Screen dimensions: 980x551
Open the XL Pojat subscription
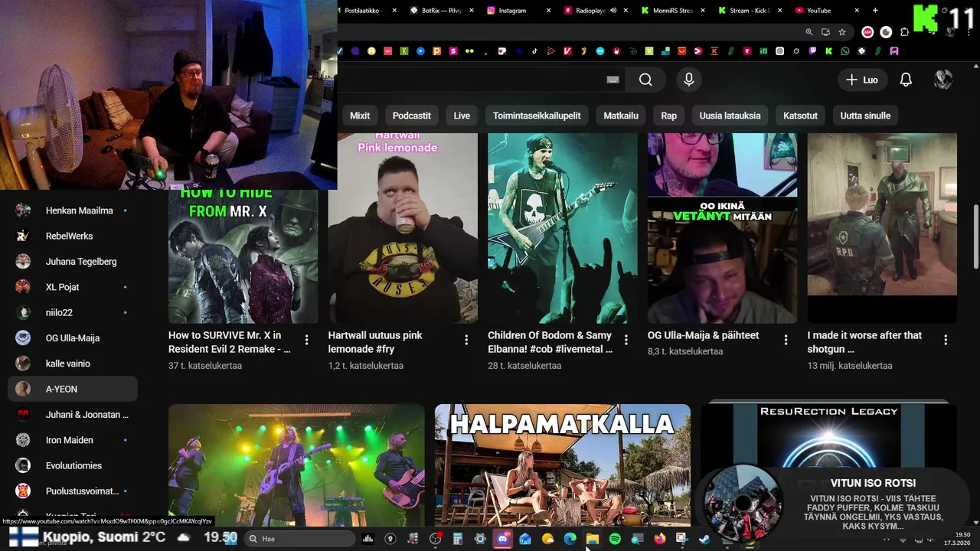coord(73,287)
